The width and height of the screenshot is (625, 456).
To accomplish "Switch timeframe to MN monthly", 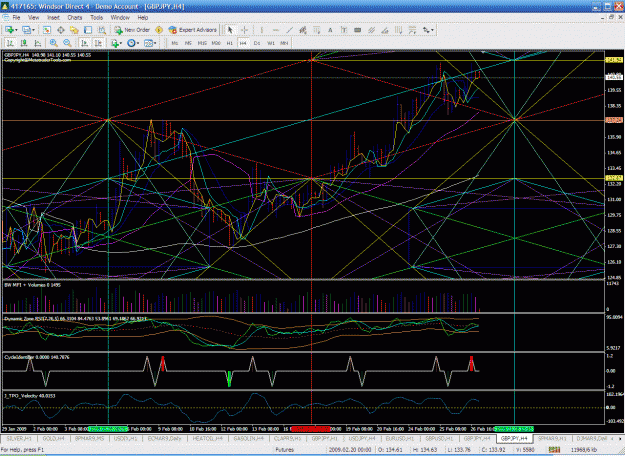I will tap(284, 43).
